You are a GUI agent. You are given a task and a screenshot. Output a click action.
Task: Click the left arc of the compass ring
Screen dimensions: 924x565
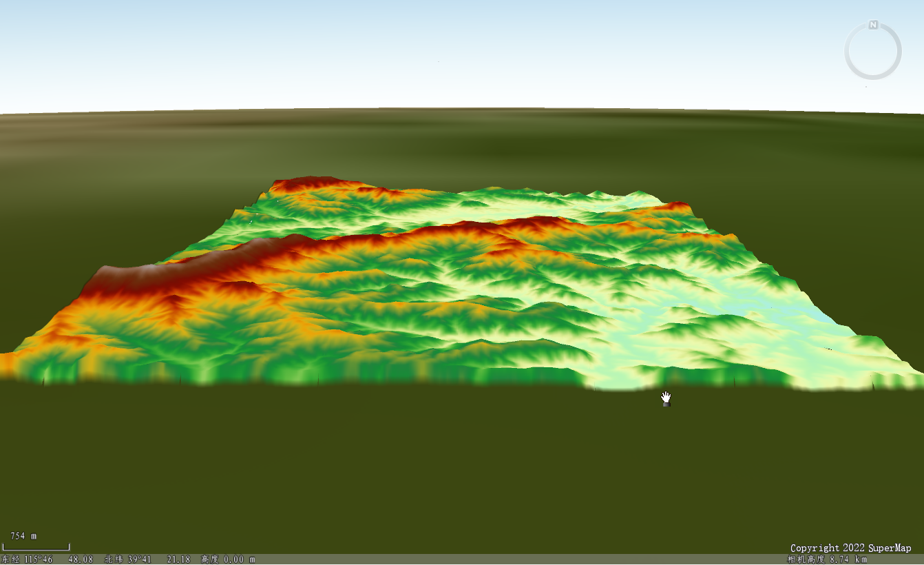coord(848,52)
